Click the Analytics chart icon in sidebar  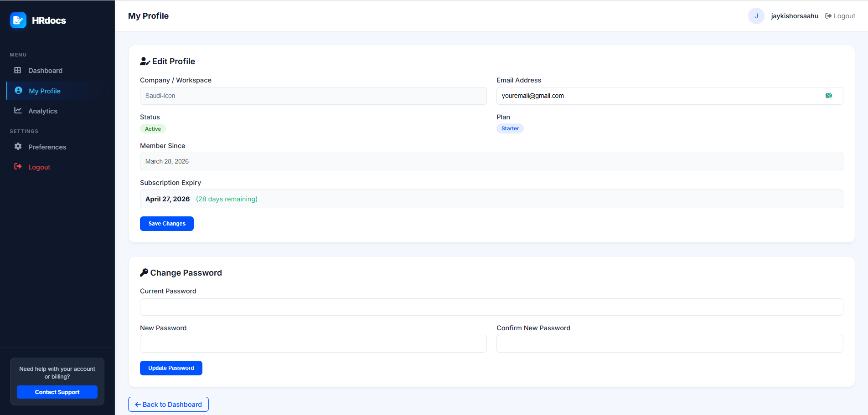(18, 110)
